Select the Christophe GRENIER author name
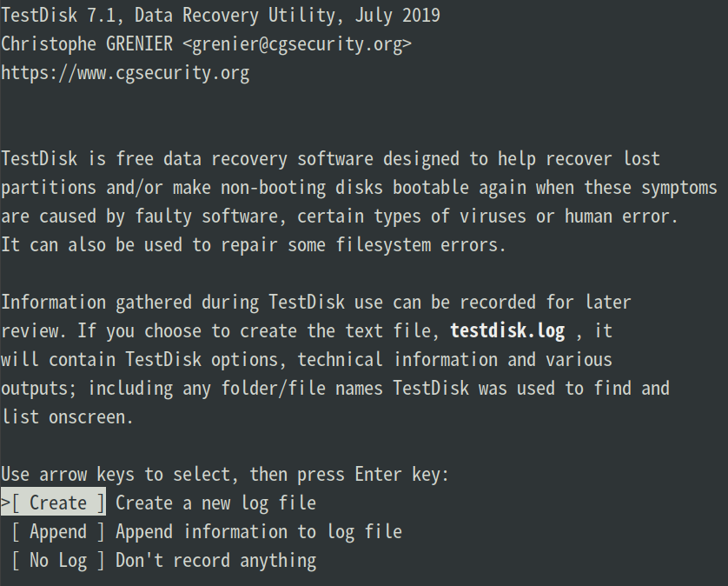The height and width of the screenshot is (586, 728). (96, 43)
